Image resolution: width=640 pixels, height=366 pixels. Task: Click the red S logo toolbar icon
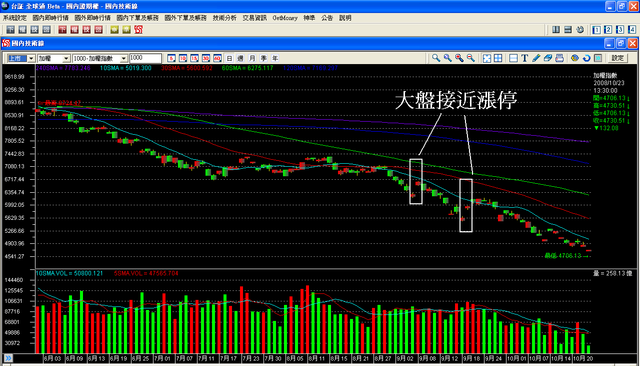(x=138, y=30)
